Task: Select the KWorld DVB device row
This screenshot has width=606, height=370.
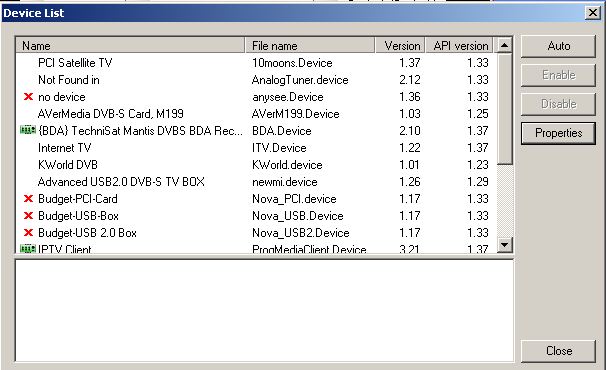Action: [x=256, y=165]
